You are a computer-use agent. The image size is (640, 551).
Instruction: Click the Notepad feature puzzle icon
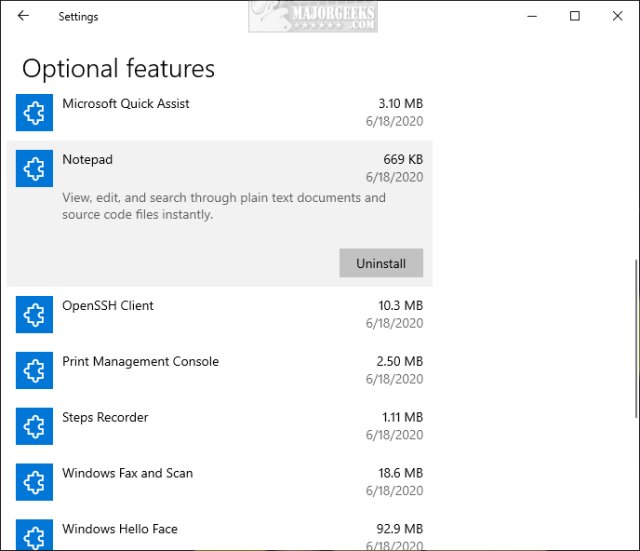click(x=34, y=169)
